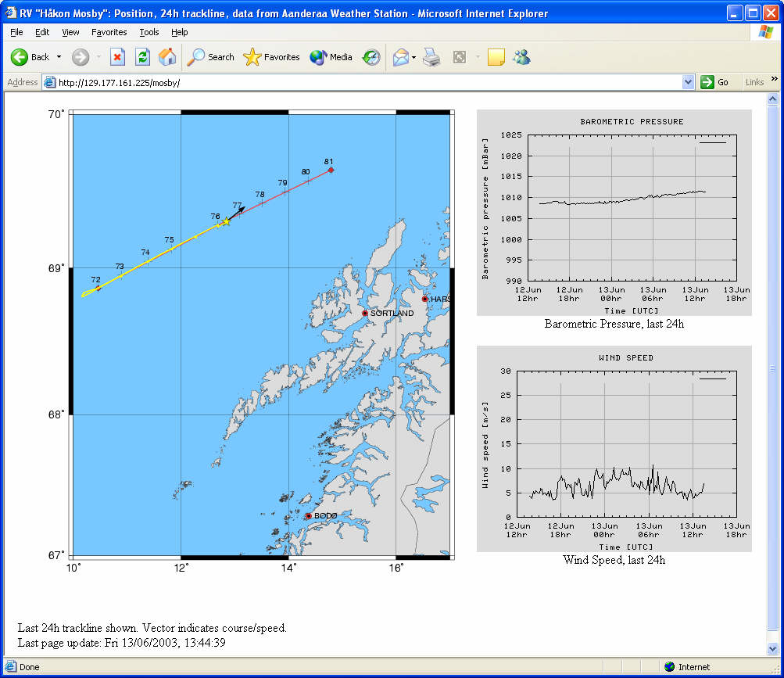Image resolution: width=784 pixels, height=678 pixels.
Task: Show browsing History clock icon
Action: click(x=371, y=57)
